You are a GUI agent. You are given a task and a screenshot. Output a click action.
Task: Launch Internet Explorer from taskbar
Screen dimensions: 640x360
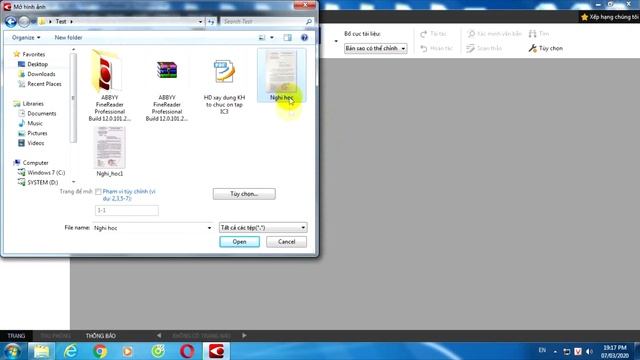(71, 351)
